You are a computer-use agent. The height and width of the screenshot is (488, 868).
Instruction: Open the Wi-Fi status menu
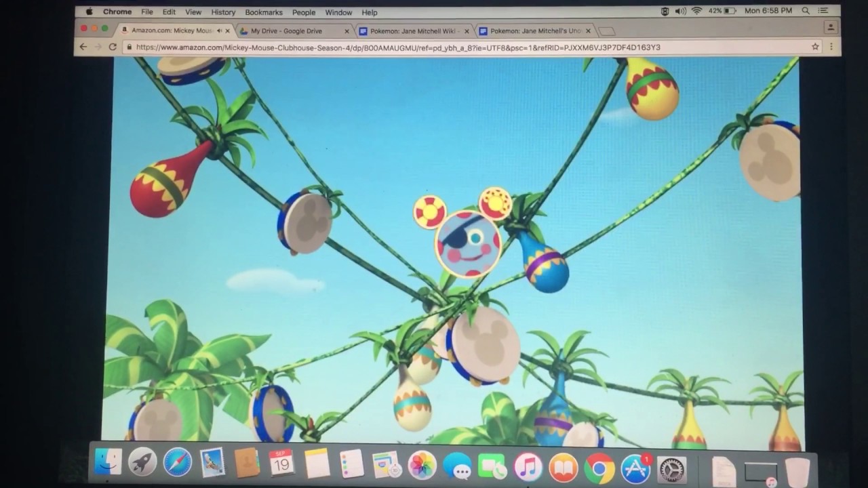tap(697, 12)
